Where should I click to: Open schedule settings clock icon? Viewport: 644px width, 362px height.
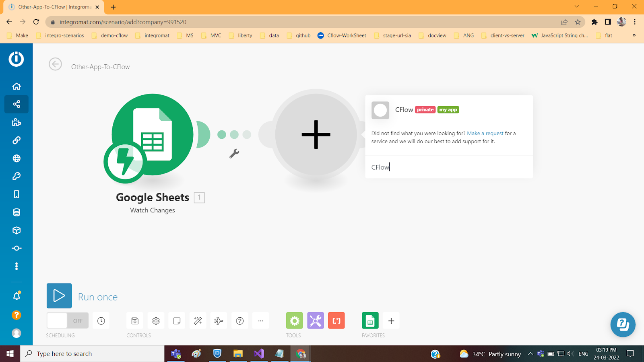[x=101, y=321]
